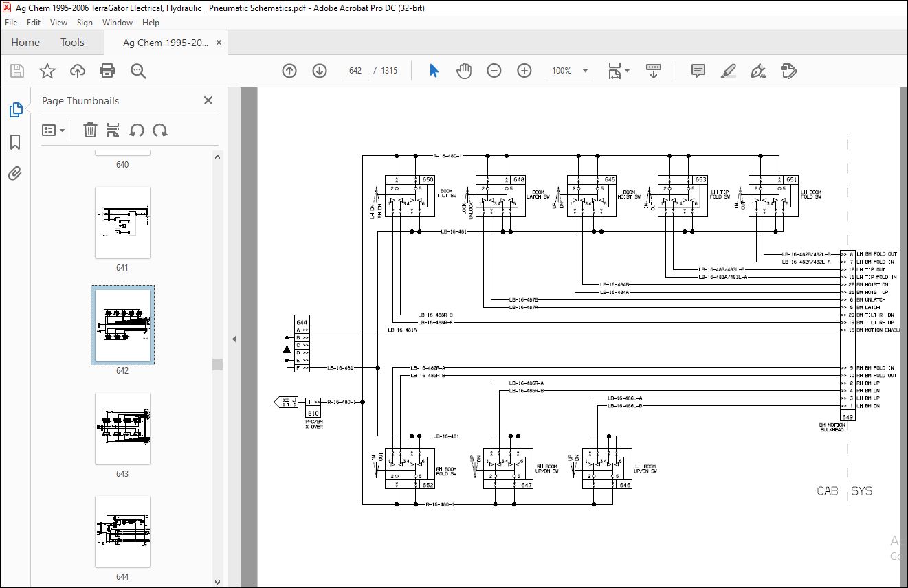Click the 640 page label in thumbnails
Image resolution: width=908 pixels, height=588 pixels.
click(x=122, y=165)
